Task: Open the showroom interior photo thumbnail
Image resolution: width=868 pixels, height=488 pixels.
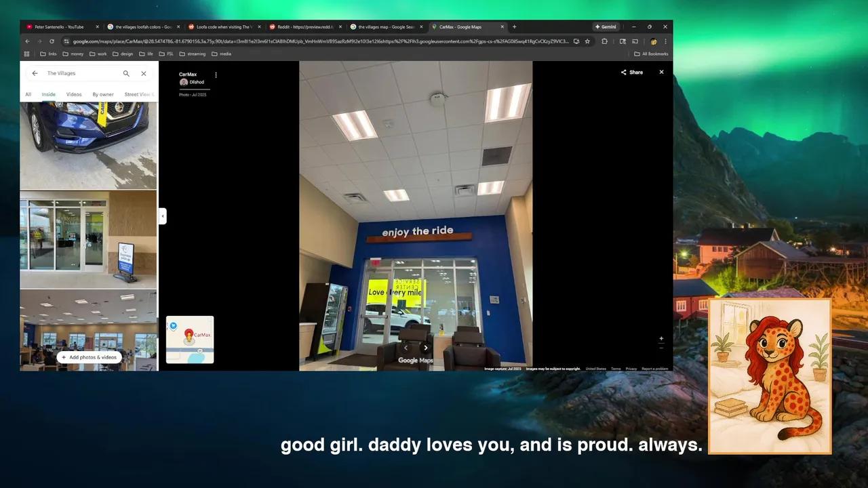Action: pos(88,330)
